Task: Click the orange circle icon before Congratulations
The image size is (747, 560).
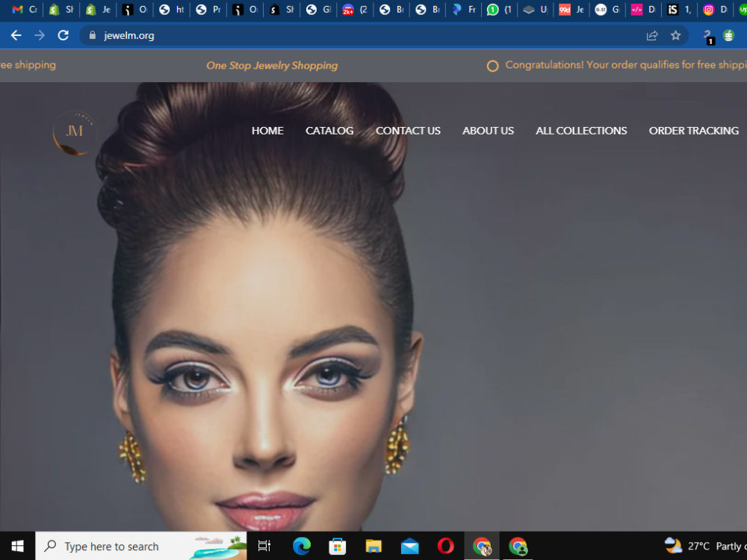Action: [492, 66]
